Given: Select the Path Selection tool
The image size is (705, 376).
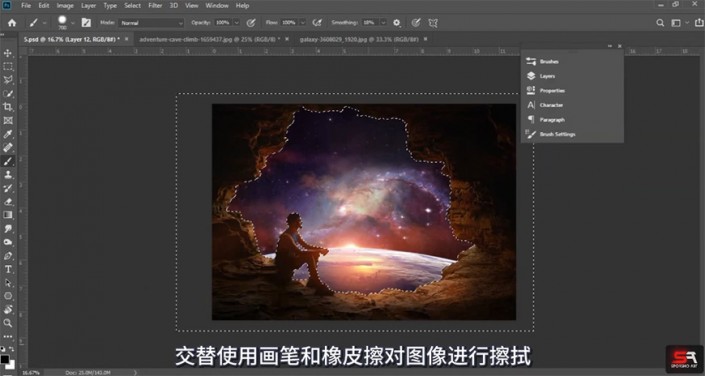Looking at the screenshot, I should (8, 282).
